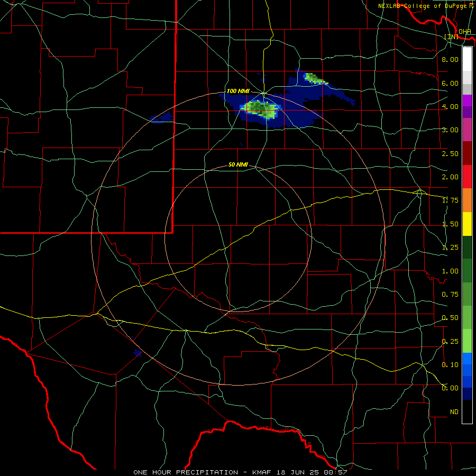Image resolution: width=476 pixels, height=476 pixels.
Task: Select the light blue legend swatch at 0.10
Action: pos(467,359)
